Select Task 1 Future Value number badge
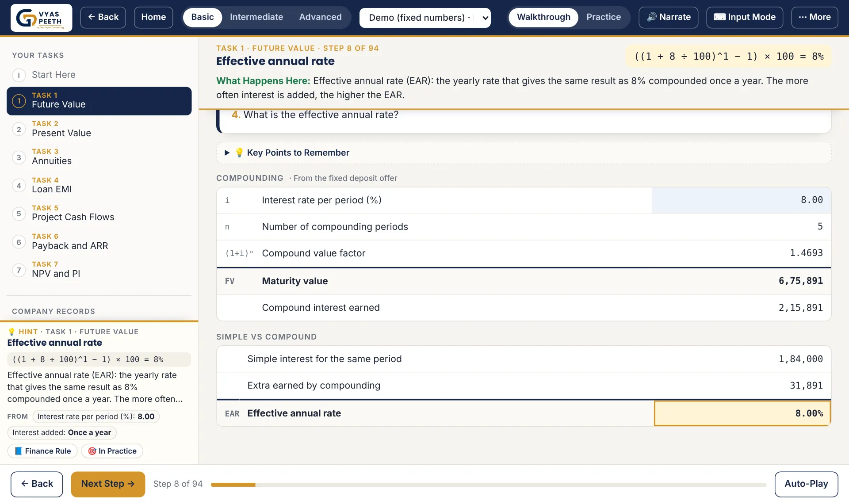Image resolution: width=849 pixels, height=504 pixels. (19, 101)
